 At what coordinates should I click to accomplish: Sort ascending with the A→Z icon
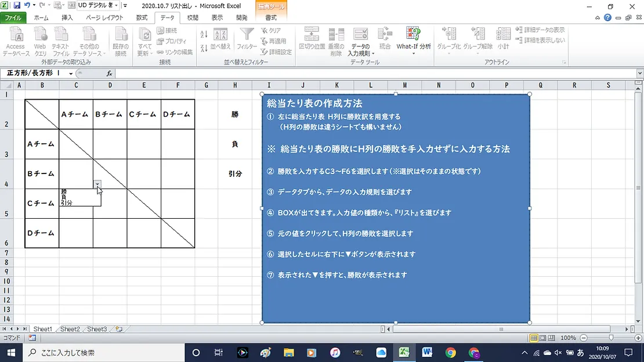[x=204, y=34]
